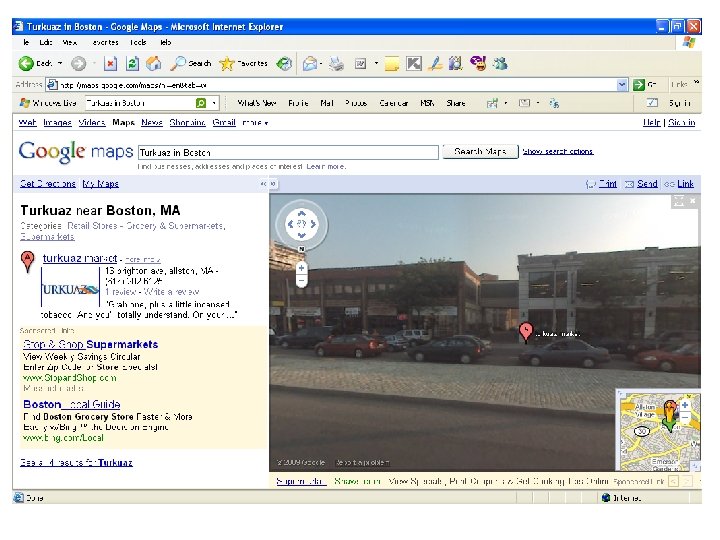Viewport: 720px width, 540px height.
Task: Rotate street view right with the right arrow
Action: pyautogui.click(x=313, y=224)
